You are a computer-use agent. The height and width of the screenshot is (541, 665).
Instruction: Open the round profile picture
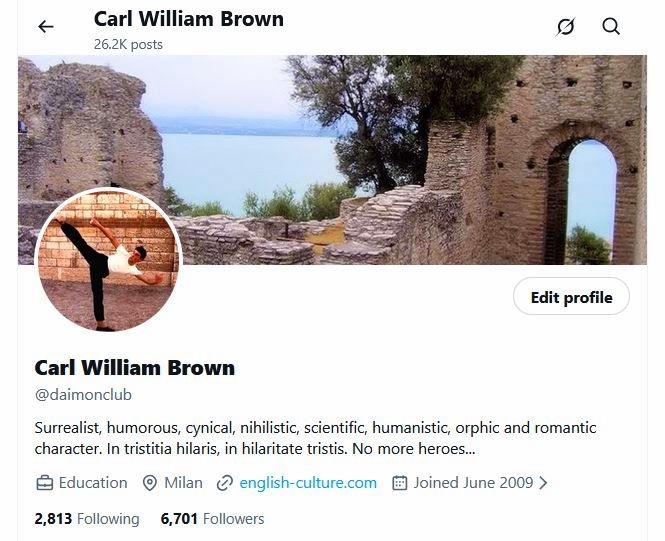click(x=108, y=260)
